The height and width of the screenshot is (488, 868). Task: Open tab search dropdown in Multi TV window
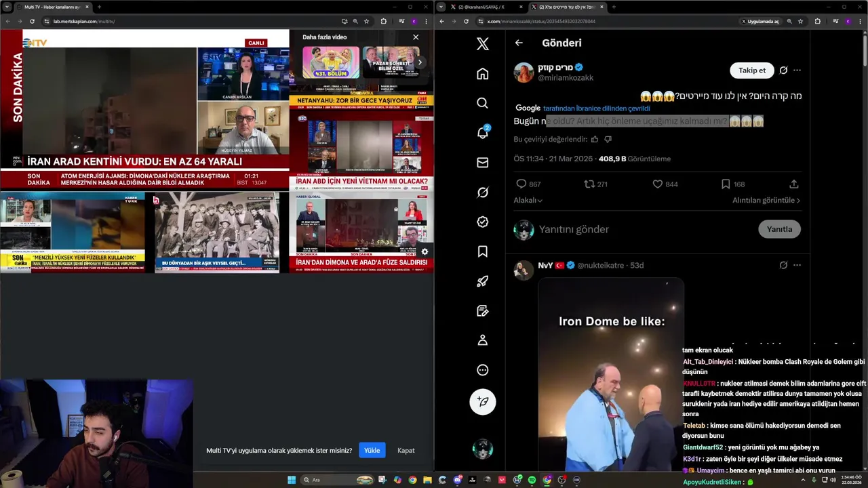tap(7, 7)
